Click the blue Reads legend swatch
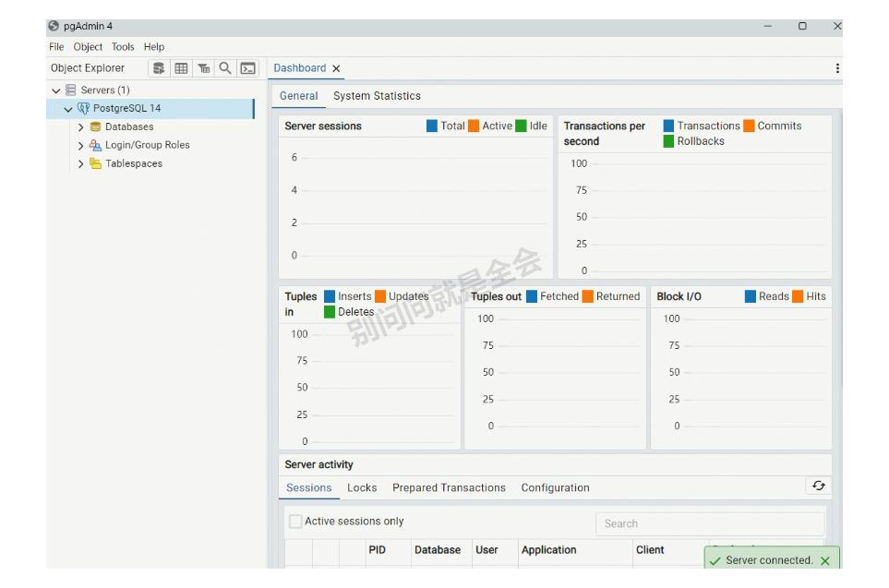Screen dimensions: 889x588 (x=751, y=296)
